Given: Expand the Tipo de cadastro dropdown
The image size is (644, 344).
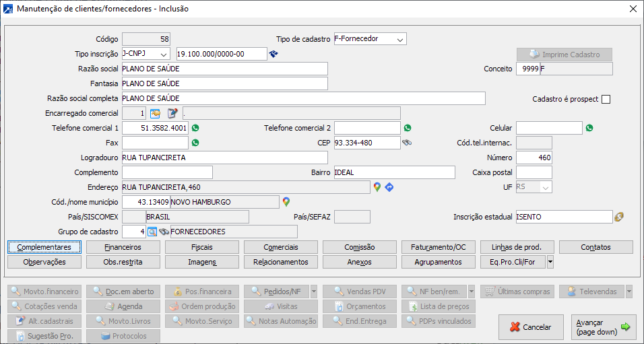Looking at the screenshot, I should pos(400,39).
